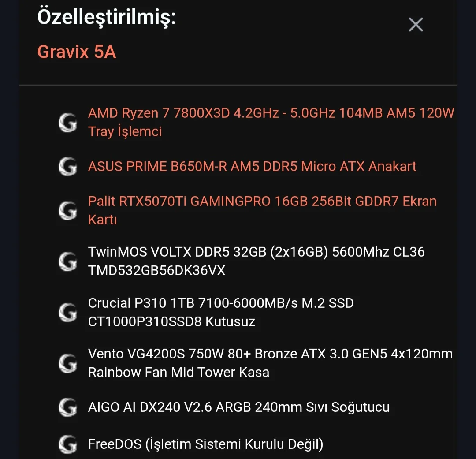
Task: Close the Özelleştirilmiş popup with X
Action: click(416, 25)
